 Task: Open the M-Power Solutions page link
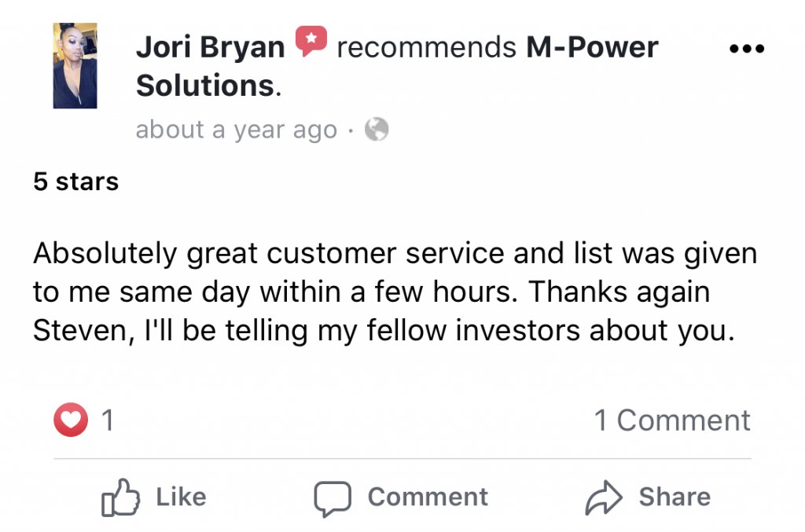tap(592, 47)
